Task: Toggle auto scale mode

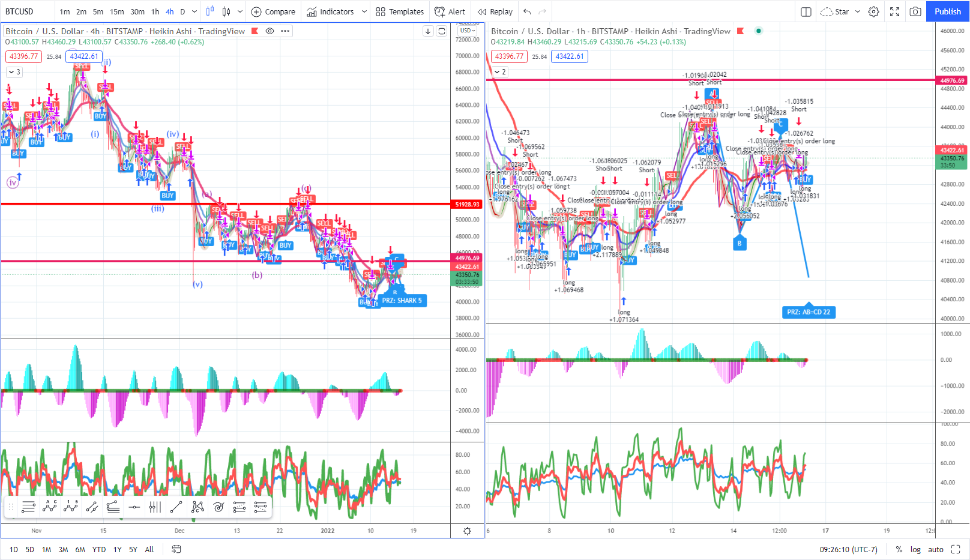Action: click(x=936, y=549)
